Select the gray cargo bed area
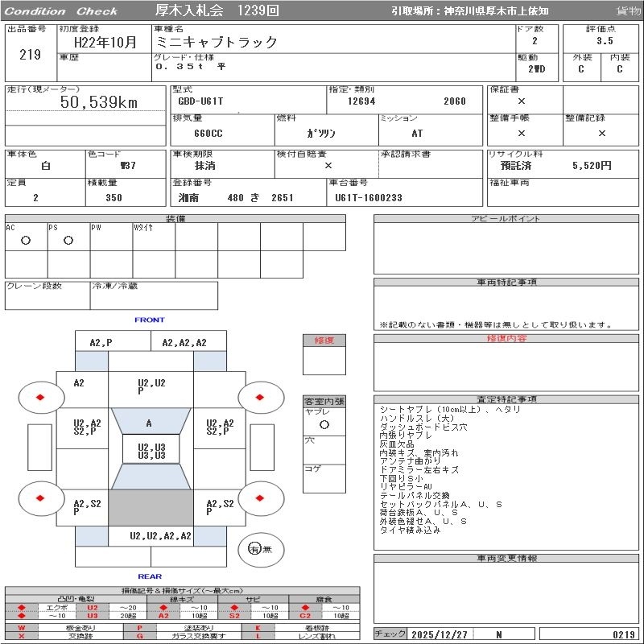 tap(149, 508)
